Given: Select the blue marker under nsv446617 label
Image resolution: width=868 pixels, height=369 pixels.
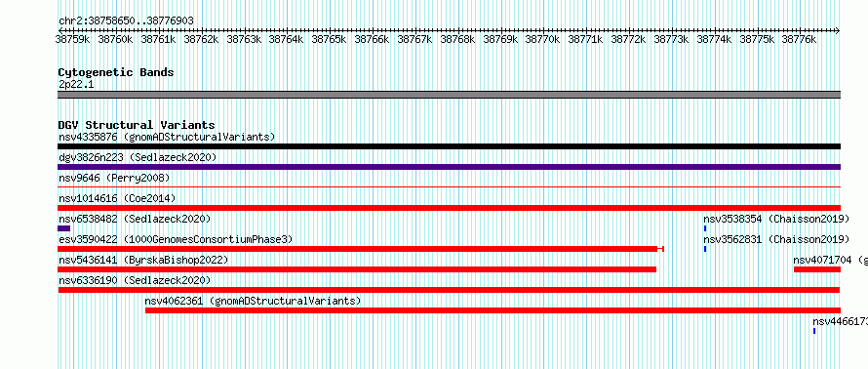Looking at the screenshot, I should pyautogui.click(x=814, y=331).
